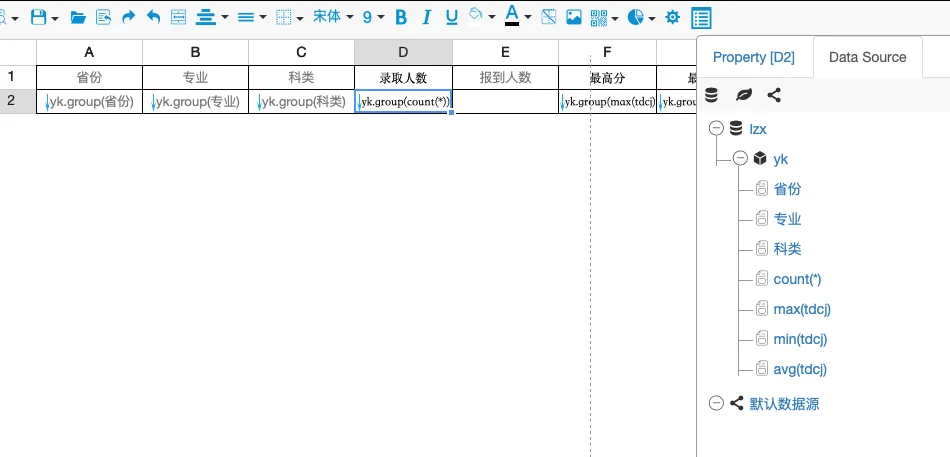Viewport: 950px width, 457px height.
Task: Click the leaf Spring Bean datasource icon
Action: [x=743, y=95]
